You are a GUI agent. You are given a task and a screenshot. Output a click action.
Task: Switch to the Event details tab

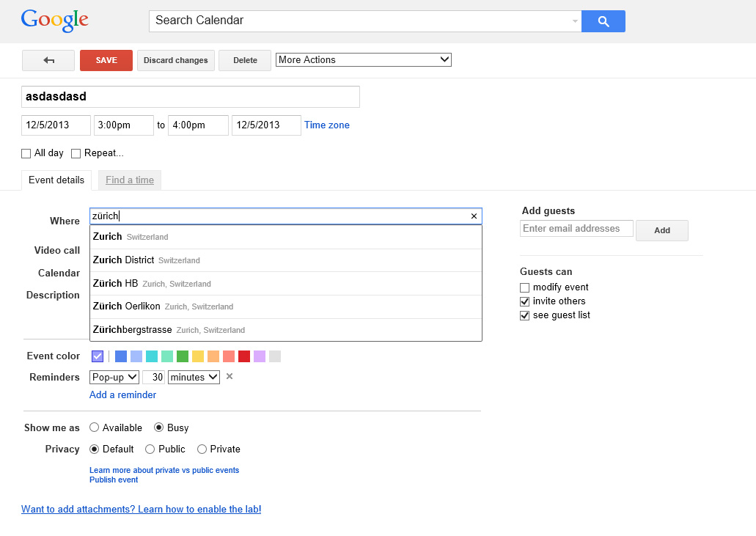[x=56, y=180]
